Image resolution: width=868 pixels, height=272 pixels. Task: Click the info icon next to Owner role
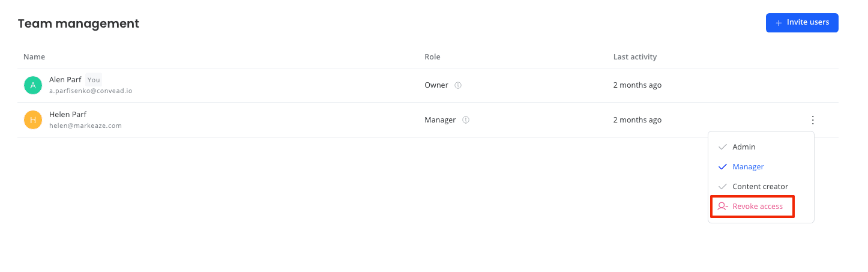[x=458, y=85]
